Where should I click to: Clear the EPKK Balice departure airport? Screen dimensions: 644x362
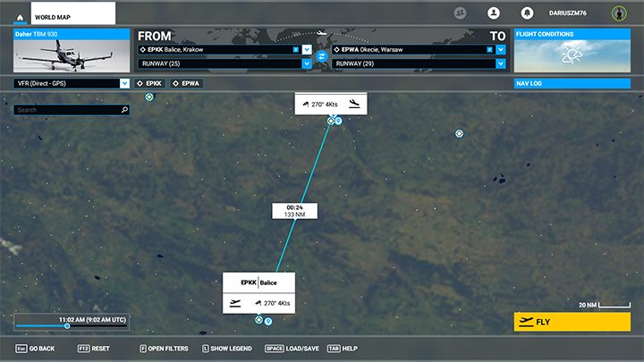click(296, 50)
